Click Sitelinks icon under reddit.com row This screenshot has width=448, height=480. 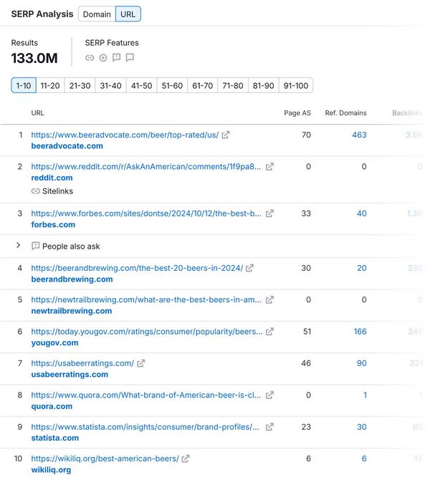coord(36,191)
